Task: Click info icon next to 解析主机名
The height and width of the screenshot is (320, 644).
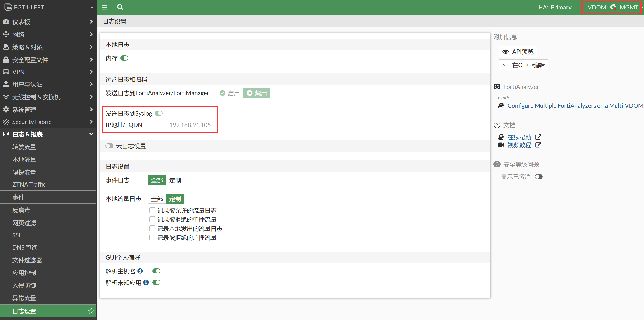Action: (x=140, y=271)
